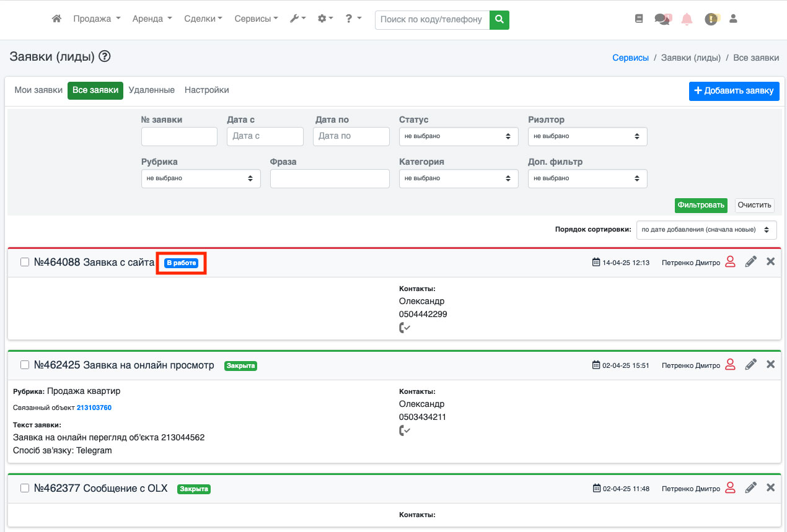Expand the Риэлтор filter dropdown
Viewport: 787px width, 532px height.
pyautogui.click(x=587, y=136)
